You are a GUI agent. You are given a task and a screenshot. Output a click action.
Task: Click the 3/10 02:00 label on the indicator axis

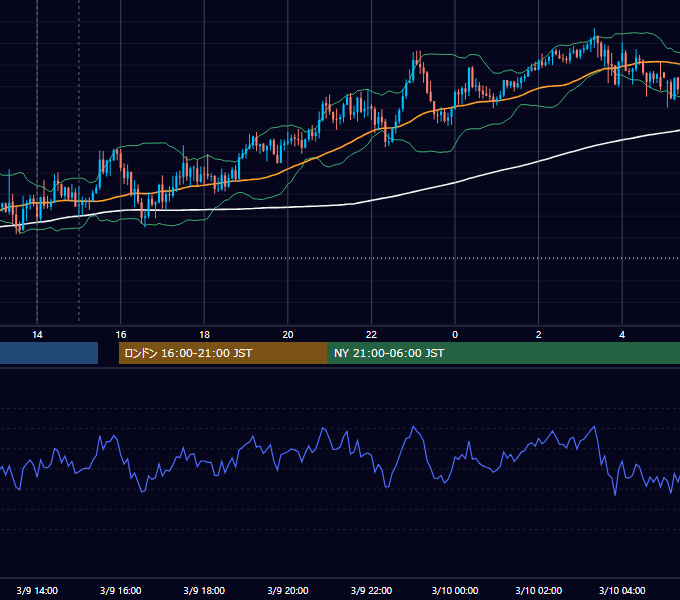539,590
